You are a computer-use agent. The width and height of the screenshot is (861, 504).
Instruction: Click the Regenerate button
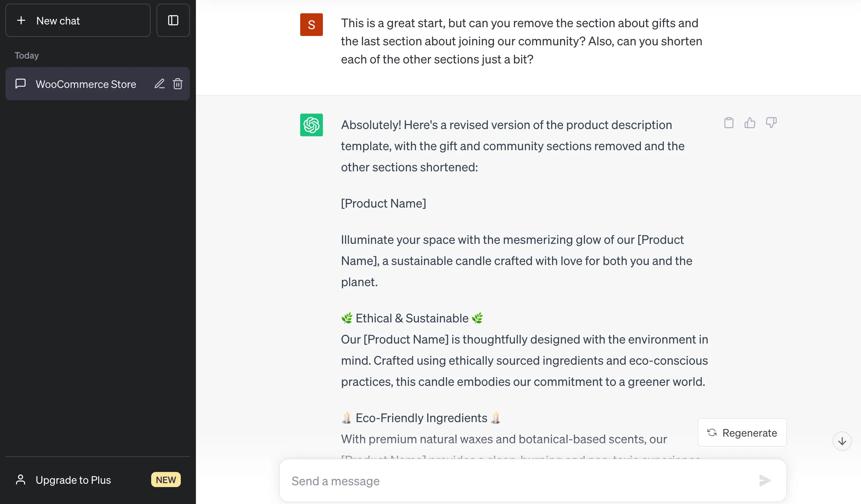click(x=742, y=433)
